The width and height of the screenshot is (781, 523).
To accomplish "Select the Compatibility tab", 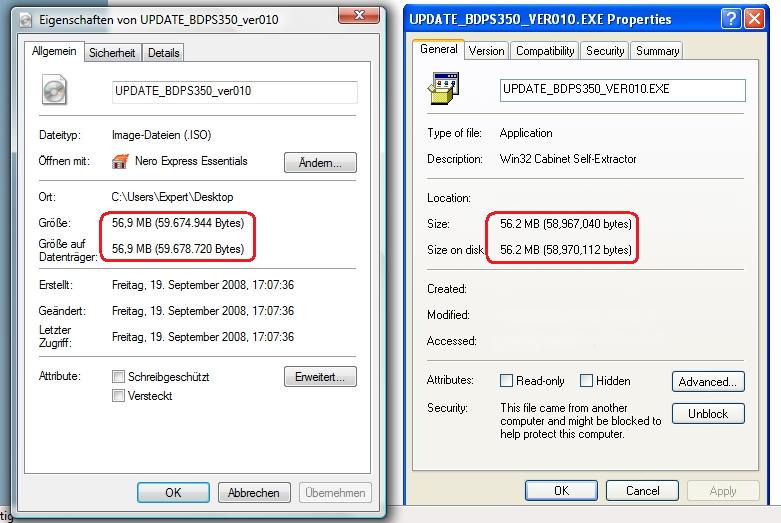I will pyautogui.click(x=545, y=51).
